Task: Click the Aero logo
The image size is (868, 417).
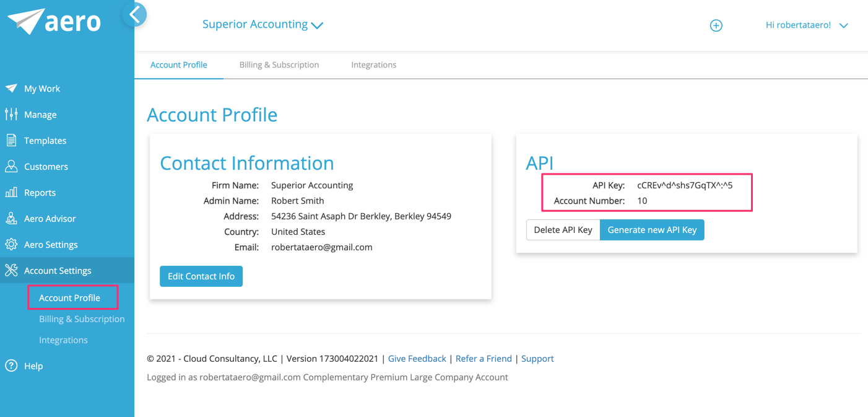Action: [53, 22]
